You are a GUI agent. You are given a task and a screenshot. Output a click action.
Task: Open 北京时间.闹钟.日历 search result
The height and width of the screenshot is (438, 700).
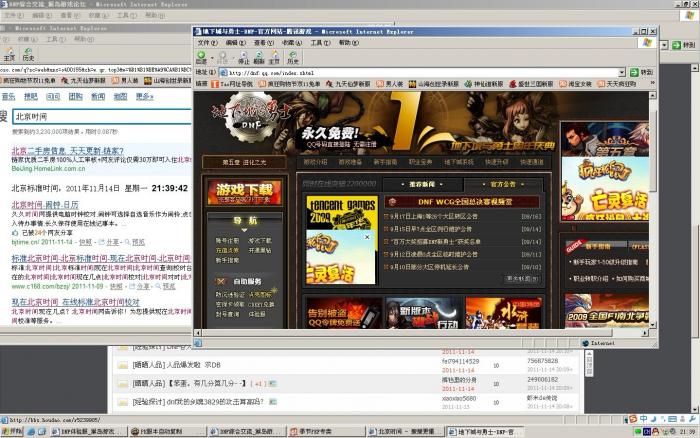coord(45,205)
